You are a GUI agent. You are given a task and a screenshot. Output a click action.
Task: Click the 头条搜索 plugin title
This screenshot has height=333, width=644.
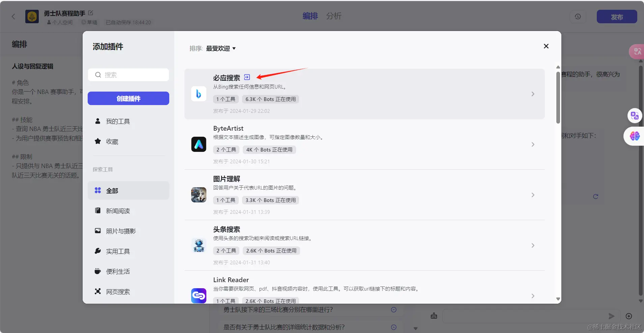click(x=227, y=229)
